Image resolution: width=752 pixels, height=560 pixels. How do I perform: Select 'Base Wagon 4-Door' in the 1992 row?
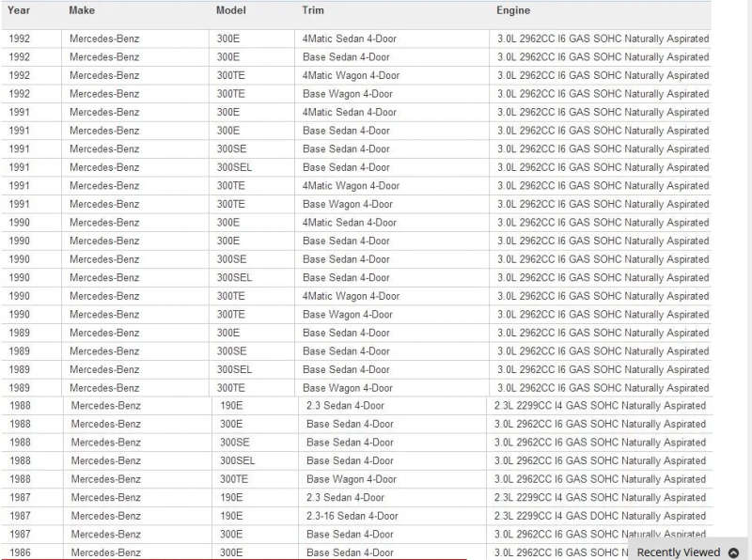(x=348, y=94)
